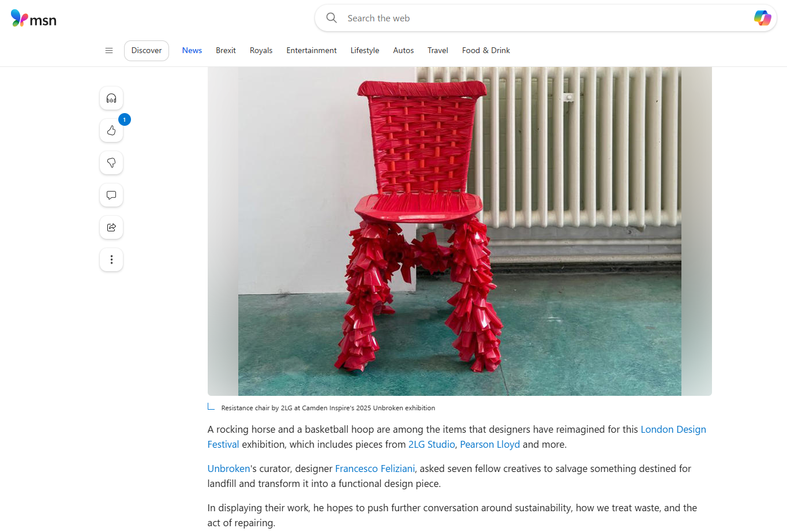
Task: Open the Food & Drink section
Action: pyautogui.click(x=486, y=51)
